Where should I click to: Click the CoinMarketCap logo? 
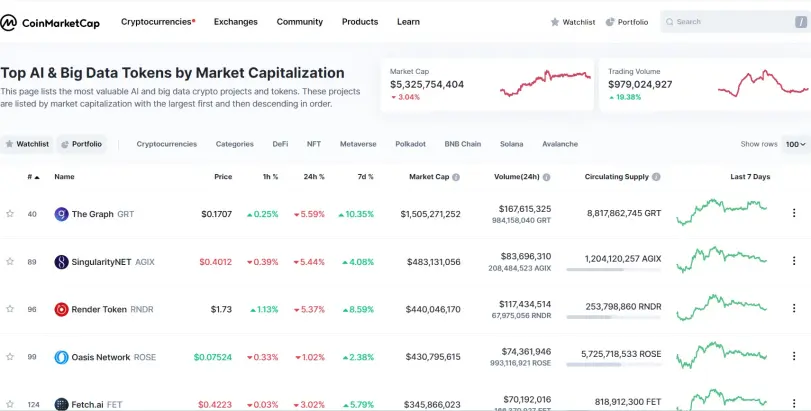[x=50, y=22]
